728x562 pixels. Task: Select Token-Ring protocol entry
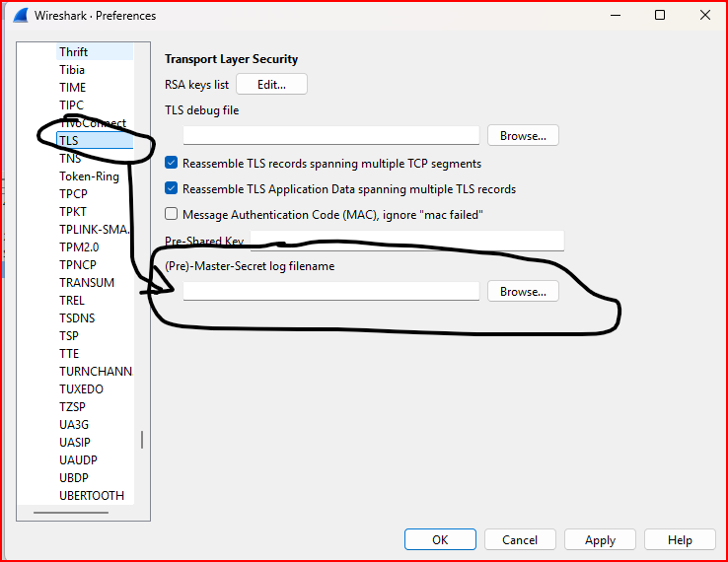(x=89, y=176)
